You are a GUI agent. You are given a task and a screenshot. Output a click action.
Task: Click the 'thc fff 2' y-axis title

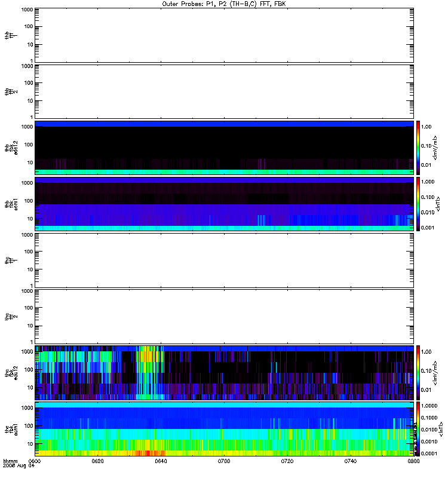click(x=11, y=317)
